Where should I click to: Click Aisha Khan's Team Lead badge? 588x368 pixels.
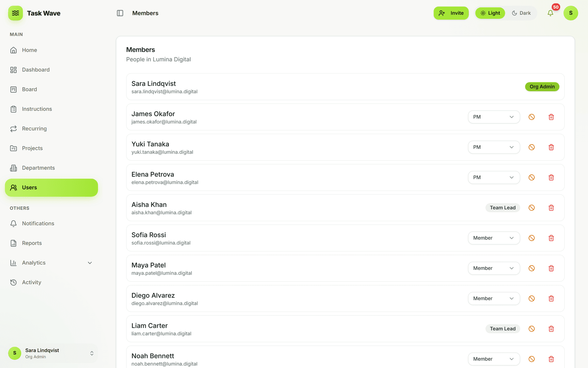503,208
